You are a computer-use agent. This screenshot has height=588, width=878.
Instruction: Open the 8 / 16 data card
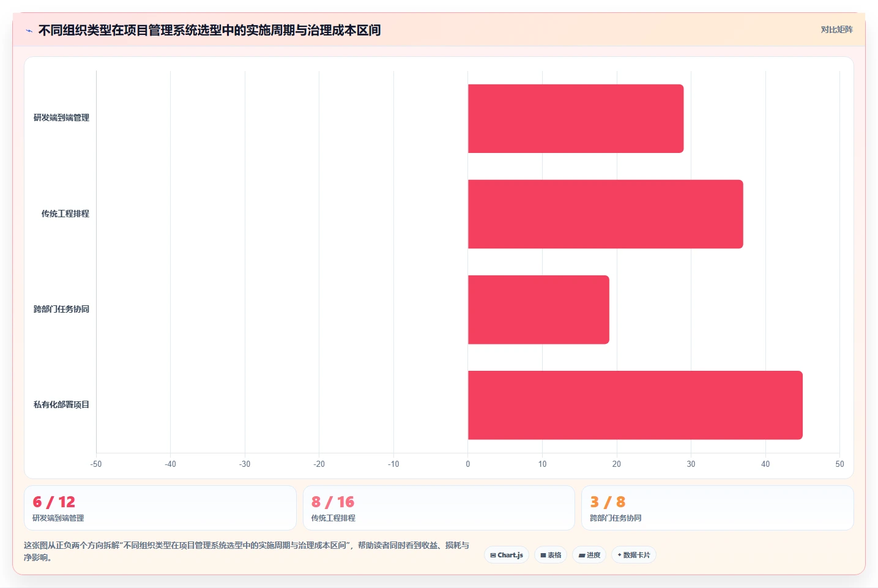(x=439, y=508)
